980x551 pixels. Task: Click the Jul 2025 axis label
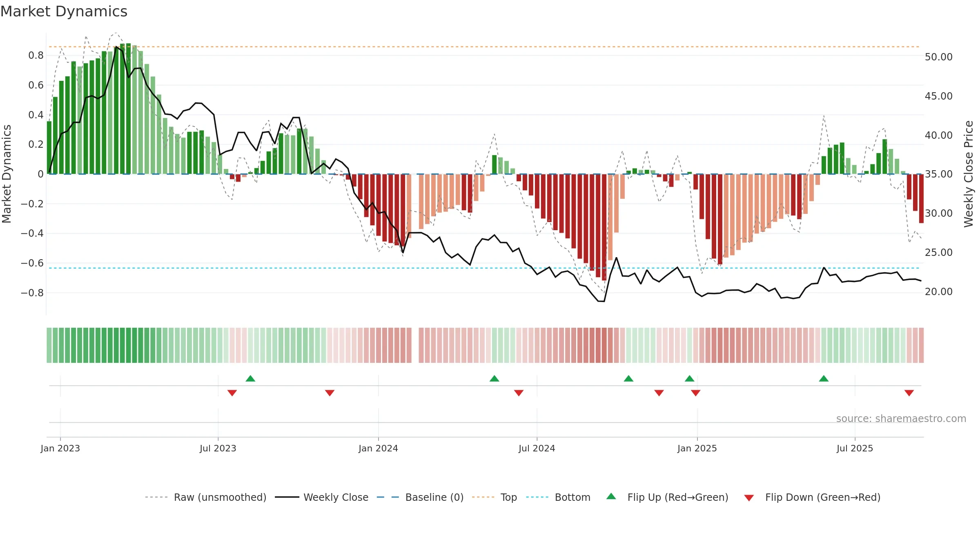pos(855,449)
